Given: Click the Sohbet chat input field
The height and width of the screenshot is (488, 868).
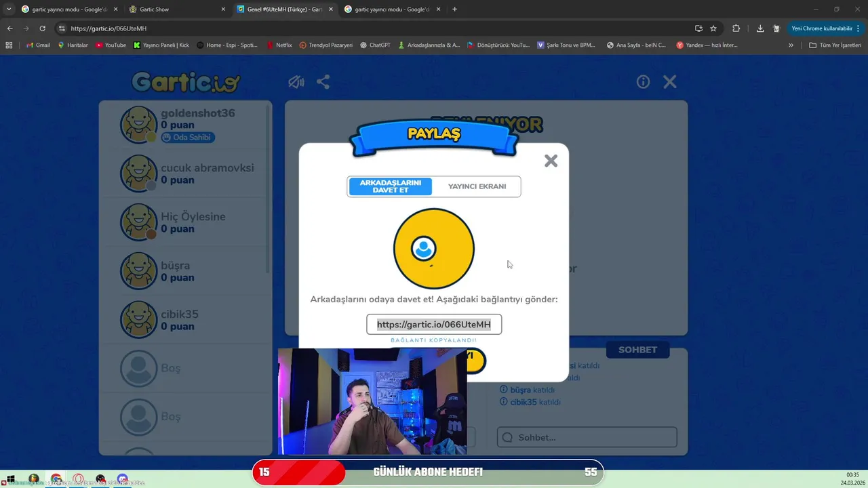Looking at the screenshot, I should (x=587, y=437).
